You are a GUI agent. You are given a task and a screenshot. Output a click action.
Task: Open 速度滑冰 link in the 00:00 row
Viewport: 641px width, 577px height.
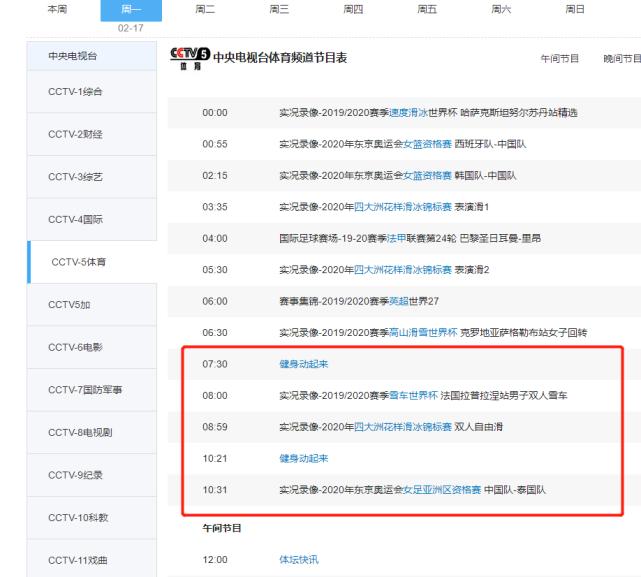(408, 112)
